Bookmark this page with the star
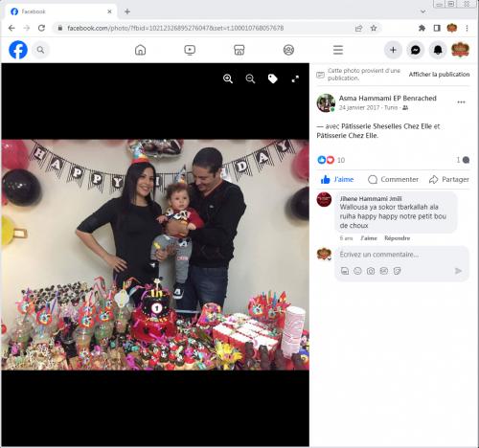The height and width of the screenshot is (448, 479). [x=374, y=28]
